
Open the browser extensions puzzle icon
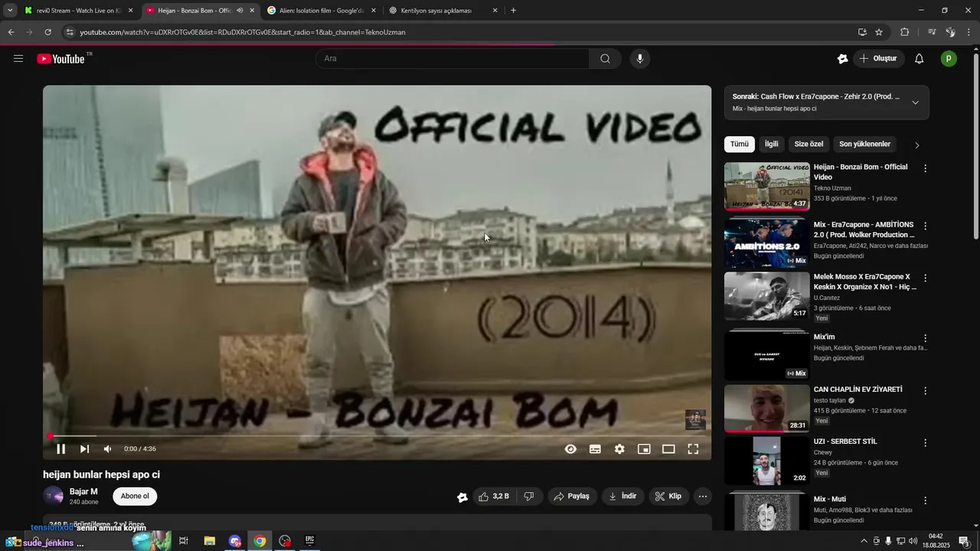pyautogui.click(x=904, y=32)
